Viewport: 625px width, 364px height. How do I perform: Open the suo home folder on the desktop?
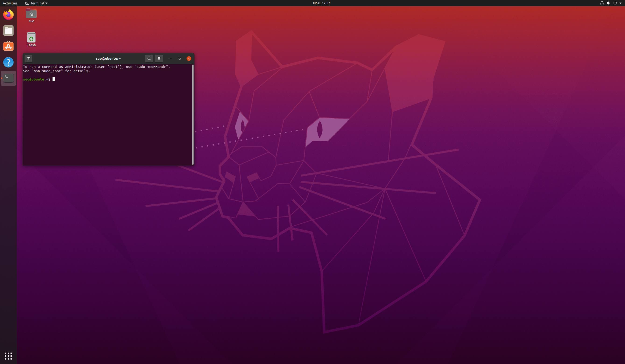pyautogui.click(x=31, y=14)
